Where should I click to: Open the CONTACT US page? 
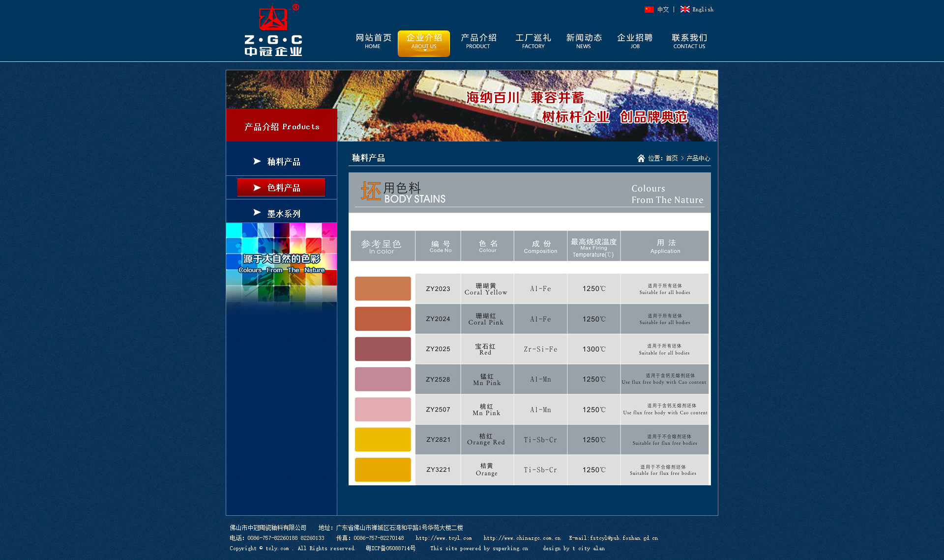point(689,41)
